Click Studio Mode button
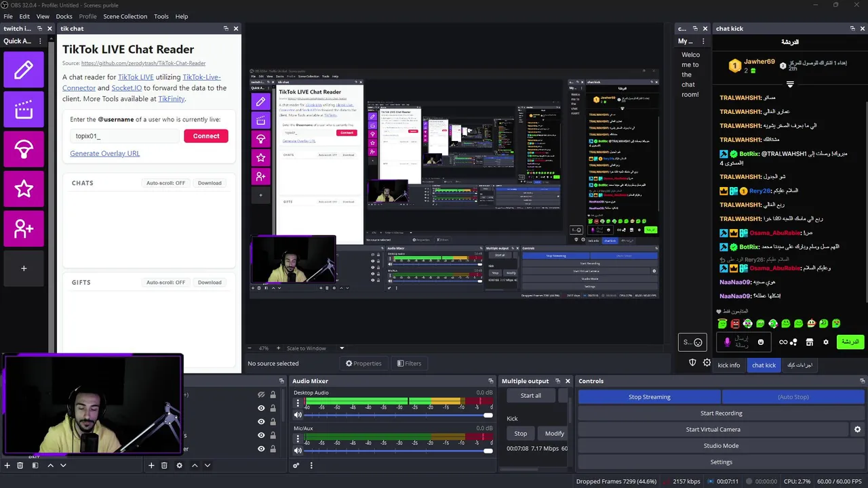Viewport: 868px width, 488px height. (722, 446)
